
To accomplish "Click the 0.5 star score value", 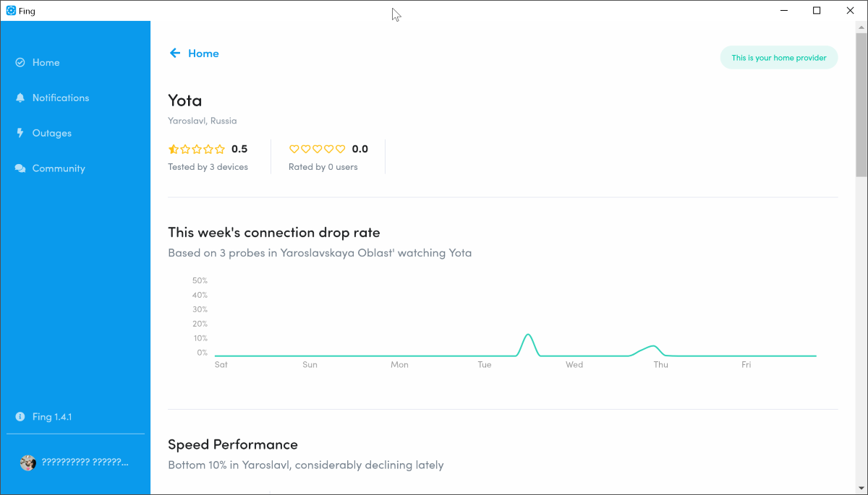I will point(239,150).
